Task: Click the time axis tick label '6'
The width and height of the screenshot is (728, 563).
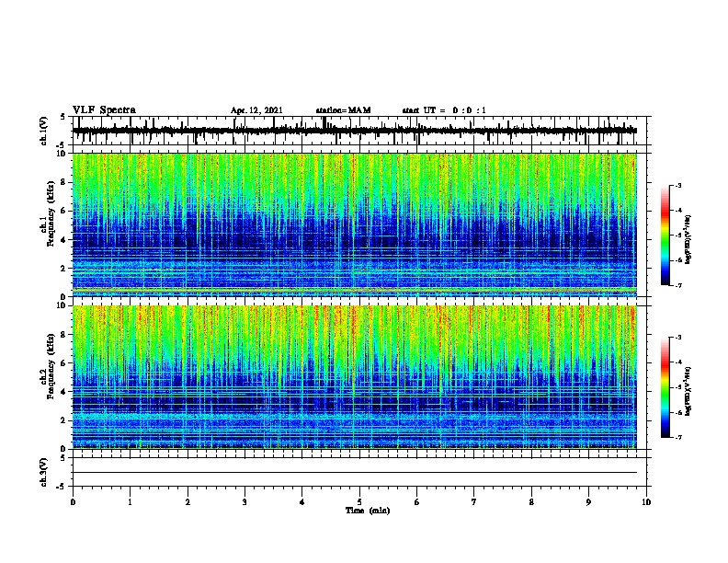Action: [417, 502]
